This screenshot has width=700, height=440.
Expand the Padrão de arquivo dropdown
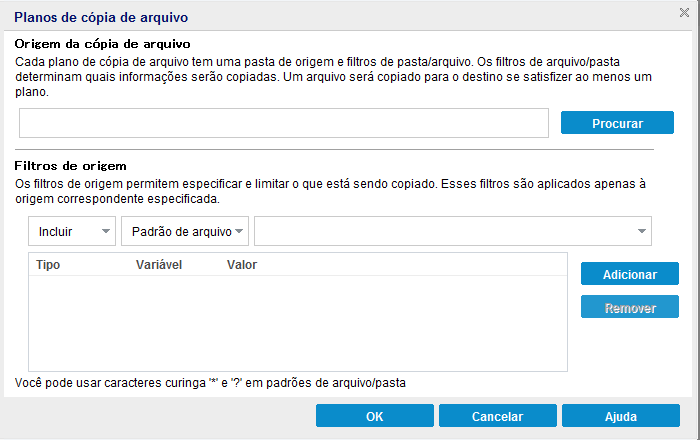click(184, 231)
